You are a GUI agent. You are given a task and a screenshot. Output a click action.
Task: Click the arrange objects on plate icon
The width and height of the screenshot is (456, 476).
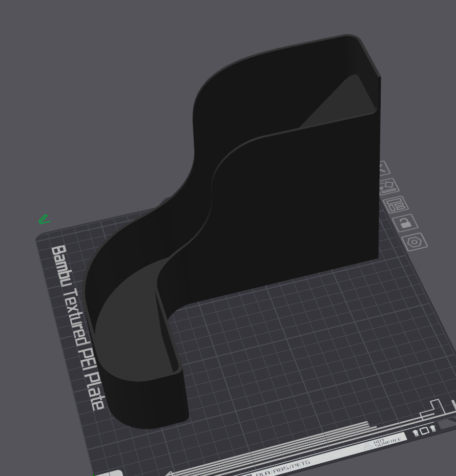(396, 204)
